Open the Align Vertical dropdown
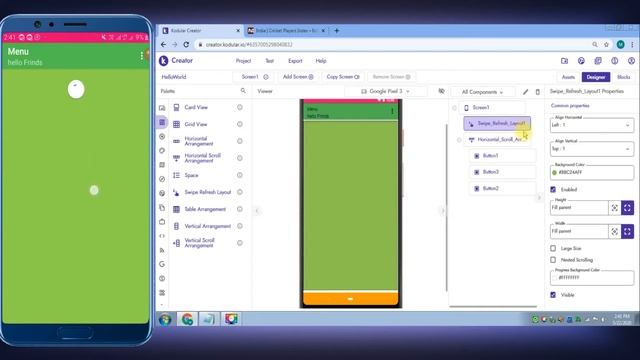This screenshot has width=640, height=360. (592, 149)
